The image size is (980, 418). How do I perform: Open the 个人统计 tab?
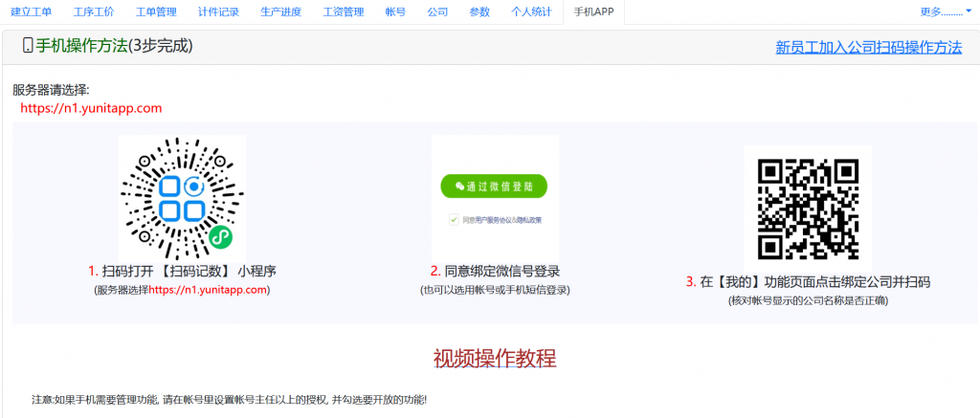(x=531, y=11)
